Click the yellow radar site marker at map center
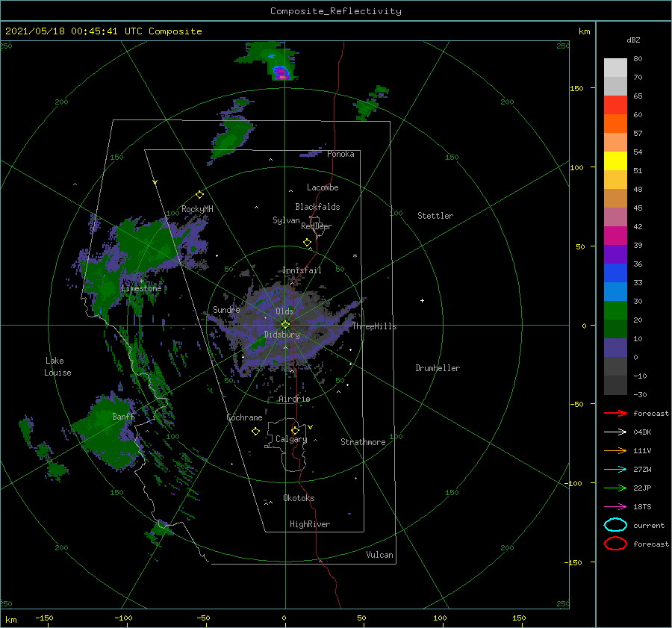The height and width of the screenshot is (628, 672). coord(285,325)
